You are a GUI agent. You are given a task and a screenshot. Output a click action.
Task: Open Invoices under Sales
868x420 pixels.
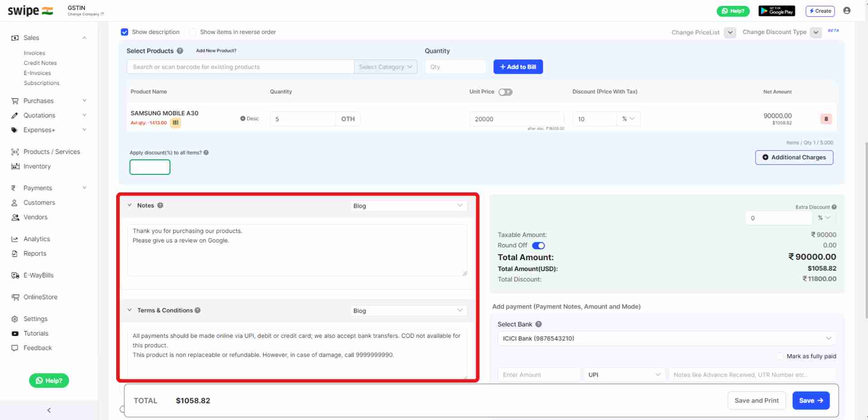(x=34, y=53)
